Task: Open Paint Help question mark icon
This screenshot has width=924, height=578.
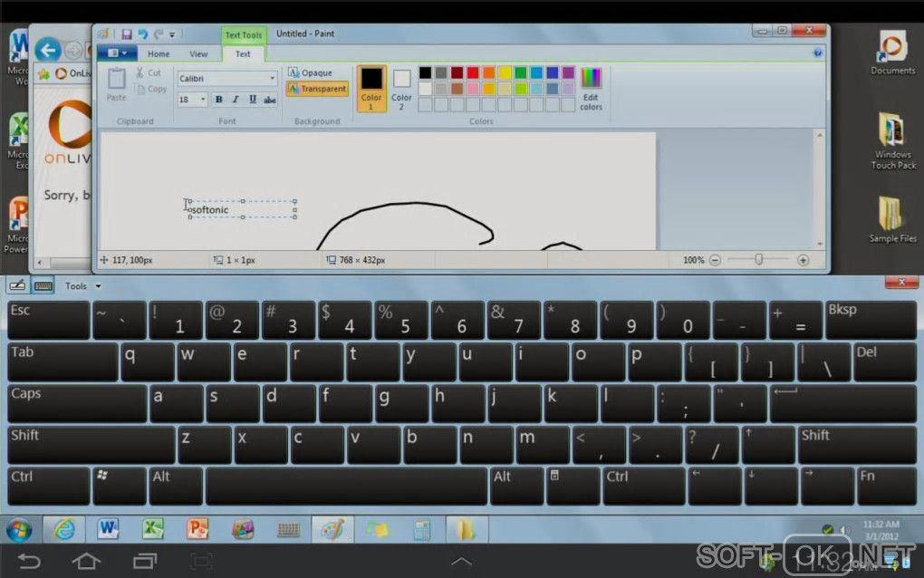Action: 817,53
